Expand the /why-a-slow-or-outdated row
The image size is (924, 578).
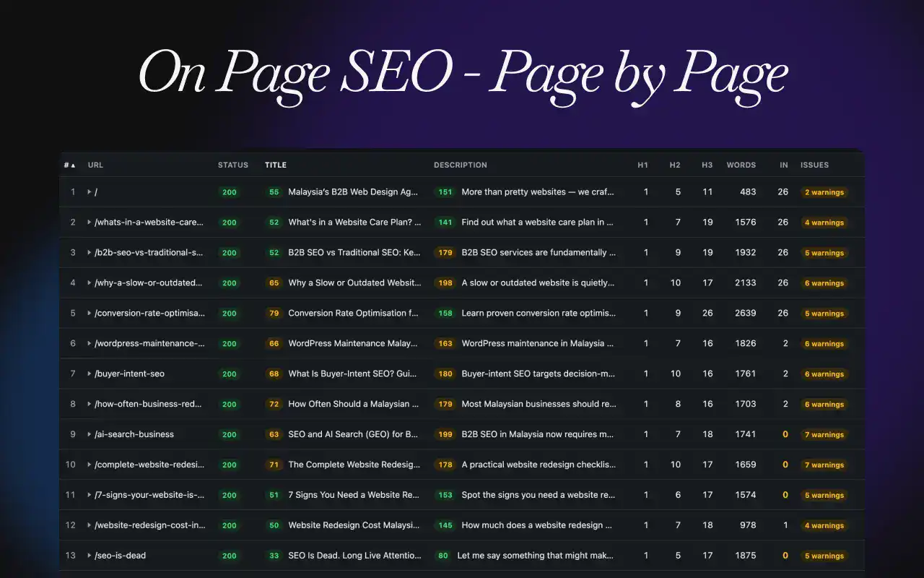click(x=90, y=283)
